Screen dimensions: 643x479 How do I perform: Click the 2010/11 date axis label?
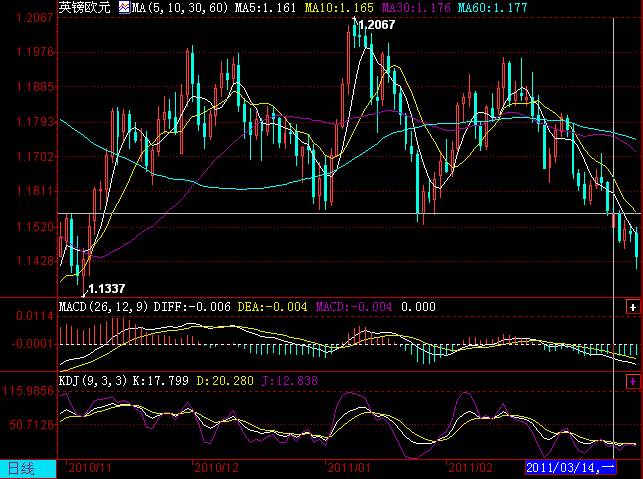(90, 468)
